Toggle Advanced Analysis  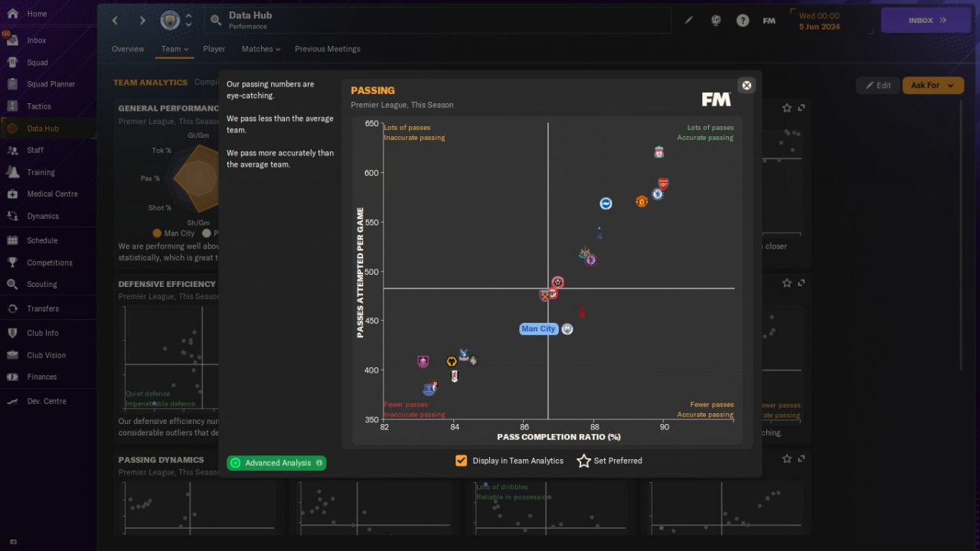click(x=276, y=463)
